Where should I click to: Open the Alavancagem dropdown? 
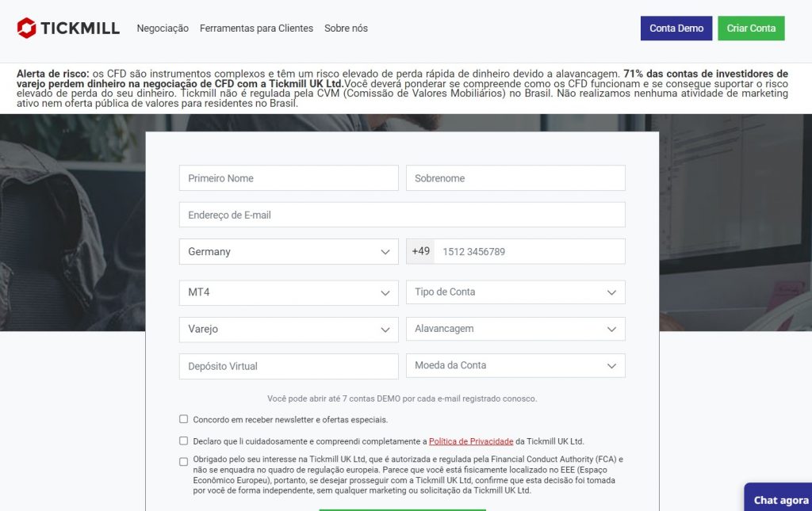(x=515, y=329)
